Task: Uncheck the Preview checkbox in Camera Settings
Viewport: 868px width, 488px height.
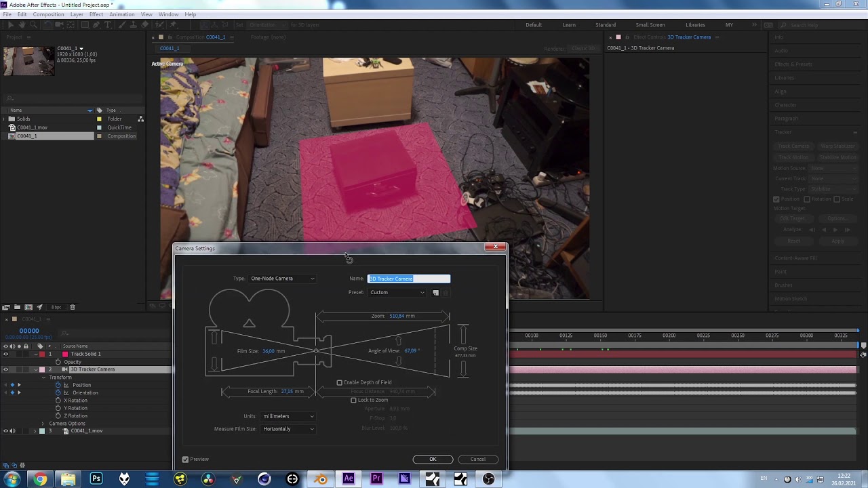Action: (x=185, y=460)
